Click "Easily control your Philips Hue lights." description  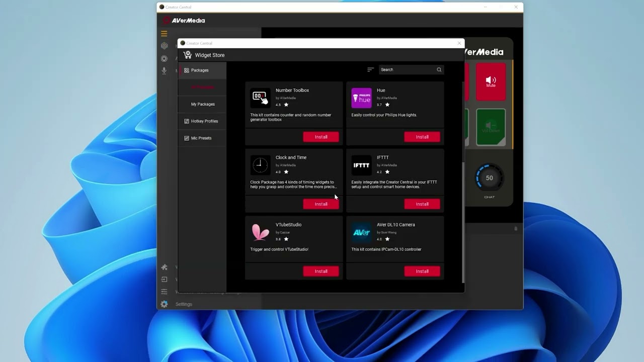[x=384, y=115]
